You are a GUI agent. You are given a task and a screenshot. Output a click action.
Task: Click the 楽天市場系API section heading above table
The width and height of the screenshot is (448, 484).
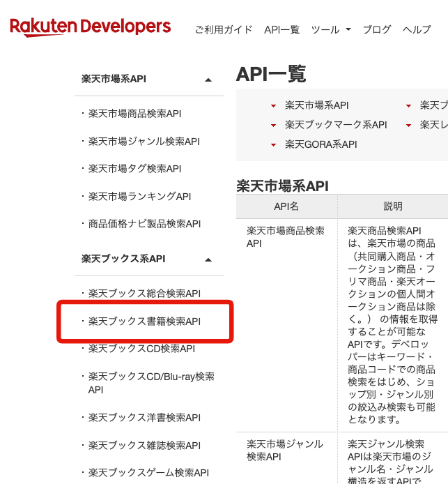[x=282, y=186]
